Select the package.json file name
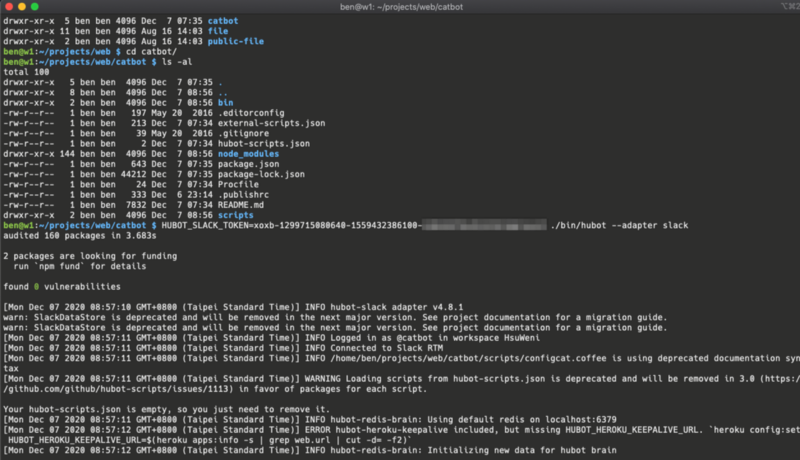This screenshot has height=460, width=800. click(248, 164)
